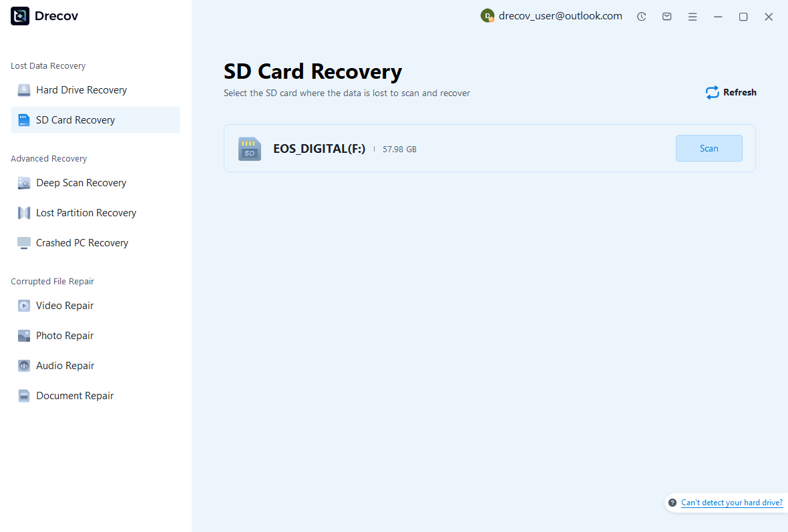The image size is (788, 532).
Task: Select the Hard Drive Recovery icon
Action: (x=24, y=89)
